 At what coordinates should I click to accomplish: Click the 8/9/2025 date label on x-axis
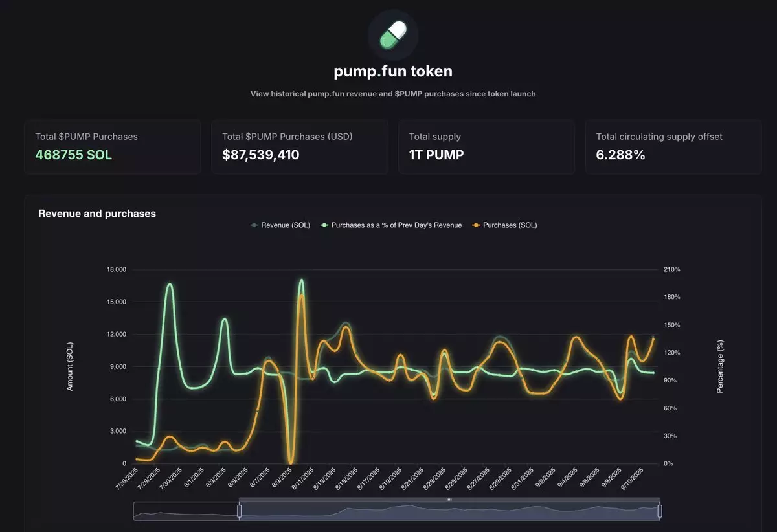[283, 482]
